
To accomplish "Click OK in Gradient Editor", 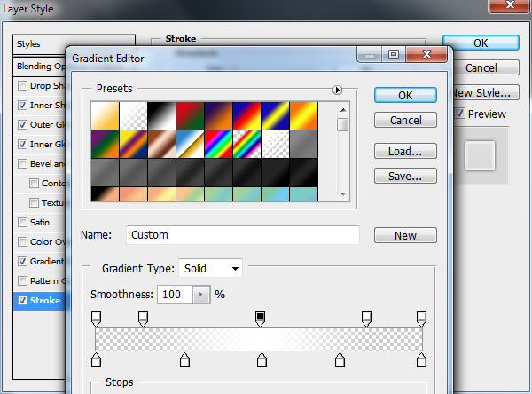I will click(405, 96).
